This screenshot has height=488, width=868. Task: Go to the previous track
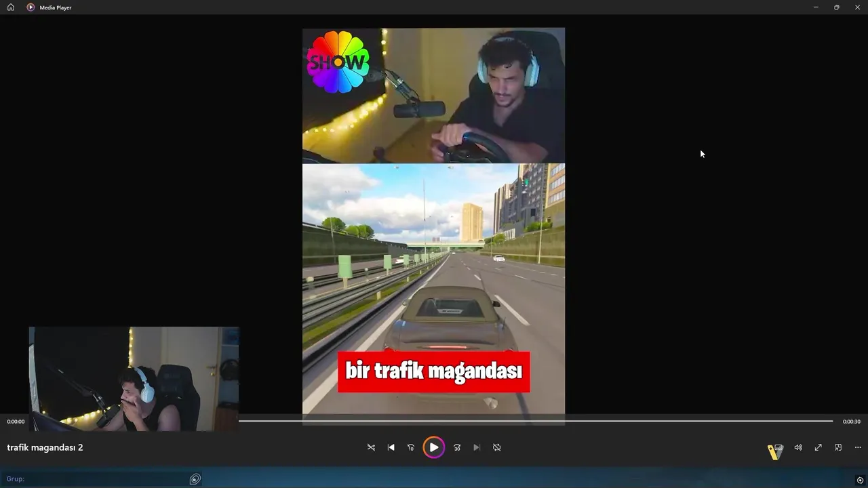click(391, 447)
